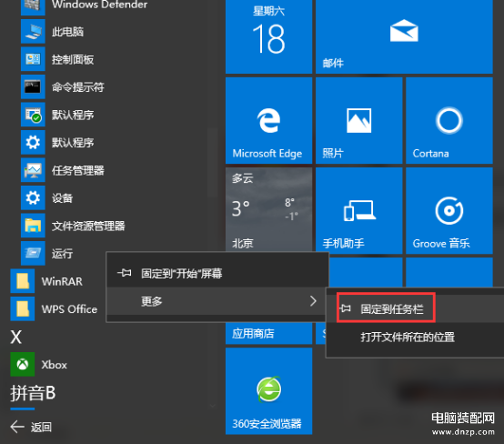Open 文件资源管理器 folder icon
This screenshot has height=444, width=504.
click(33, 226)
